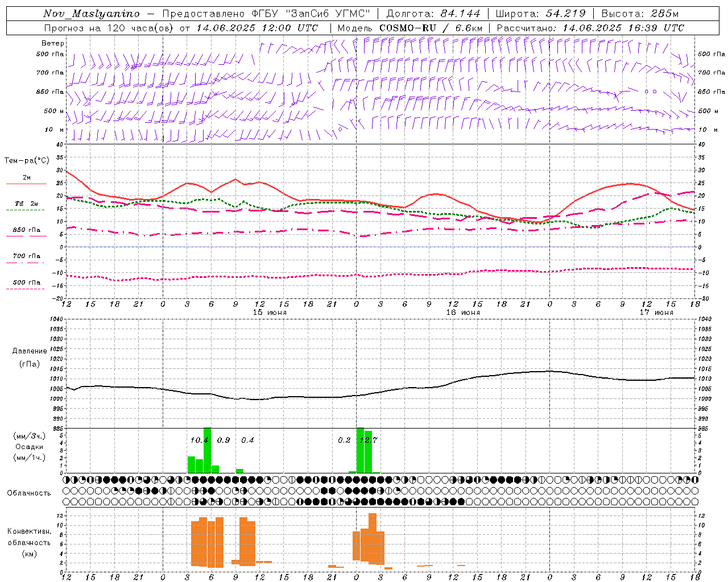Click 700 гПа in the temperature legend
Screen dimensions: 728x582
tap(27, 256)
